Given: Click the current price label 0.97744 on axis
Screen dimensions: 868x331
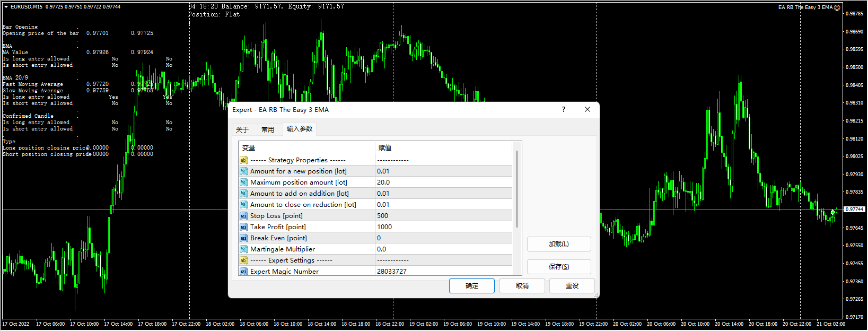Looking at the screenshot, I should pyautogui.click(x=854, y=210).
